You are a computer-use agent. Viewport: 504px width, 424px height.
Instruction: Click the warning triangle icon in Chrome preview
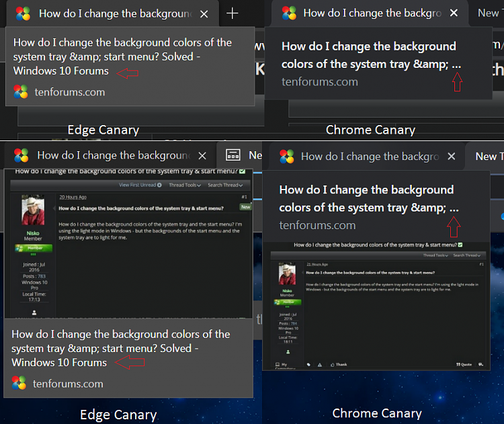pos(320,364)
